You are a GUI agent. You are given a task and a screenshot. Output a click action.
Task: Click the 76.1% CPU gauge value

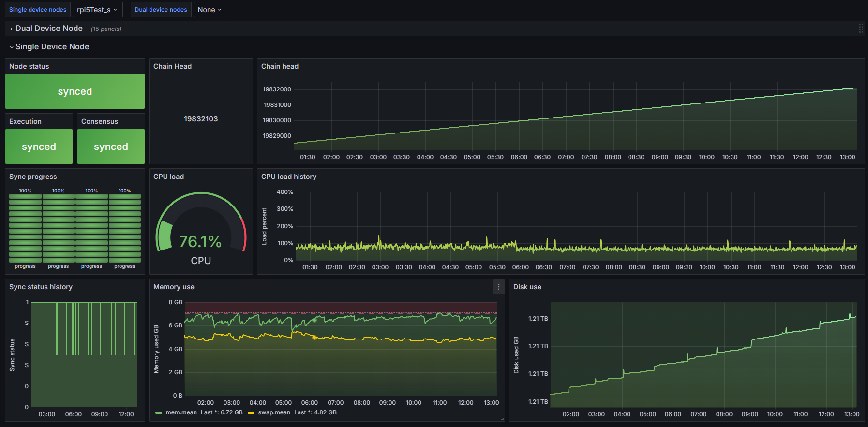pyautogui.click(x=200, y=241)
